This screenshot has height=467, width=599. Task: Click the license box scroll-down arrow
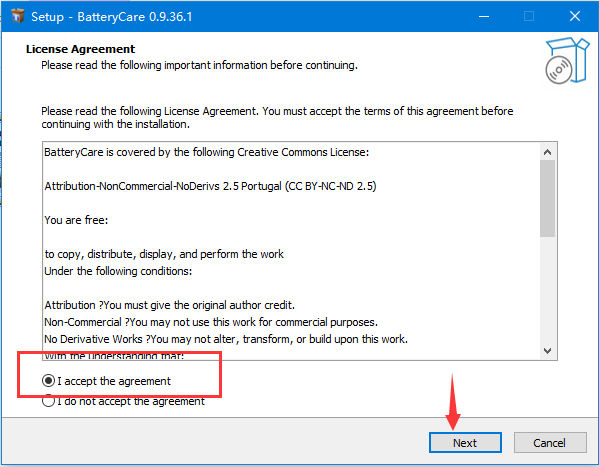[x=547, y=350]
